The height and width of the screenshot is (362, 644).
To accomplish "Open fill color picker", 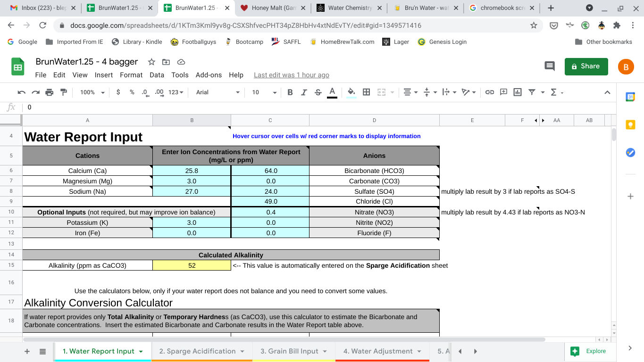I will 351,92.
